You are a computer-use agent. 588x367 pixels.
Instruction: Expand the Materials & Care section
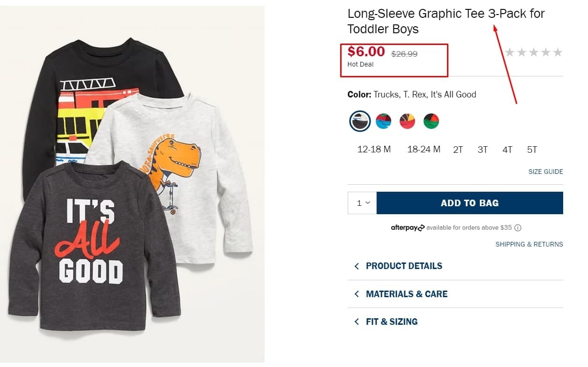pos(406,294)
